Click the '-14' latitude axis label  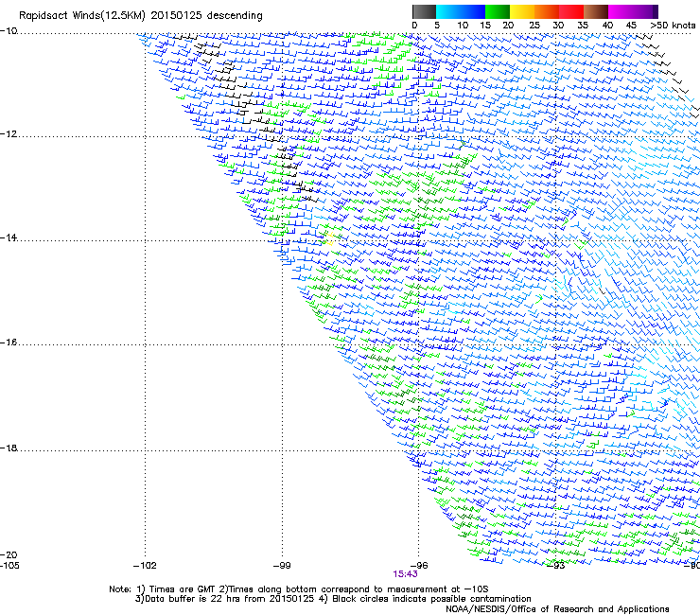tap(9, 237)
